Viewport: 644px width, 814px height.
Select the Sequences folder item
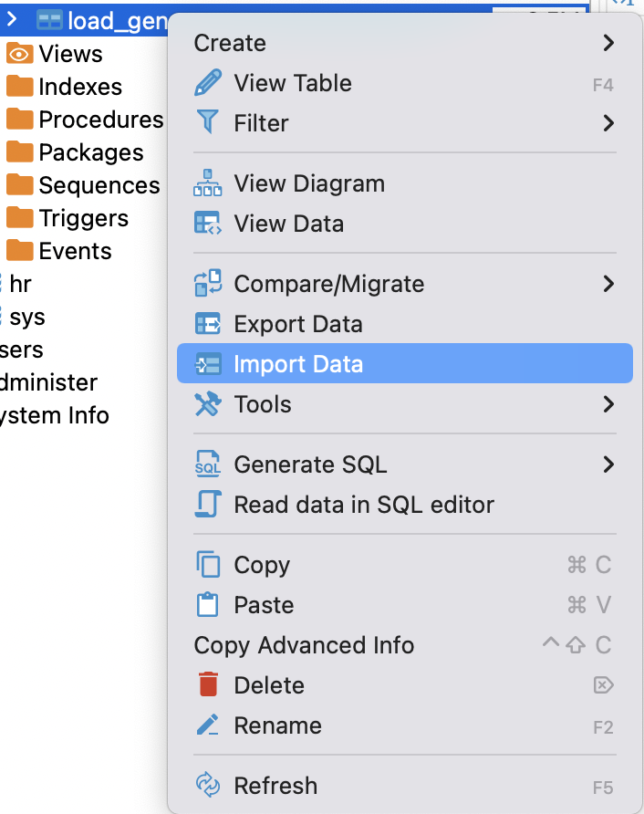click(99, 185)
